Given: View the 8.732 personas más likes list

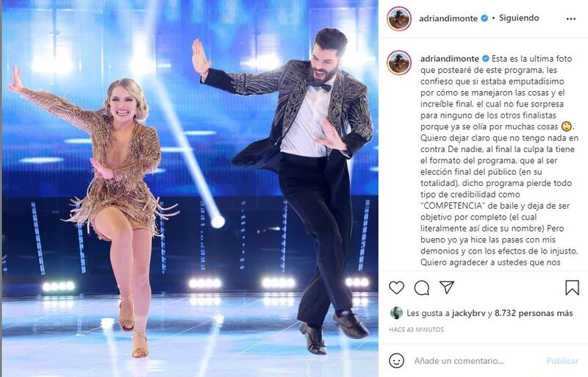Looking at the screenshot, I should pyautogui.click(x=534, y=313).
